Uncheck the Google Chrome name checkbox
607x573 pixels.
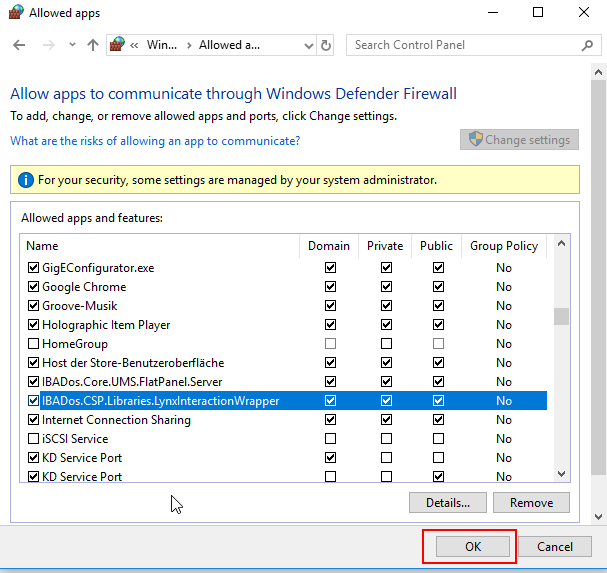[x=33, y=286]
